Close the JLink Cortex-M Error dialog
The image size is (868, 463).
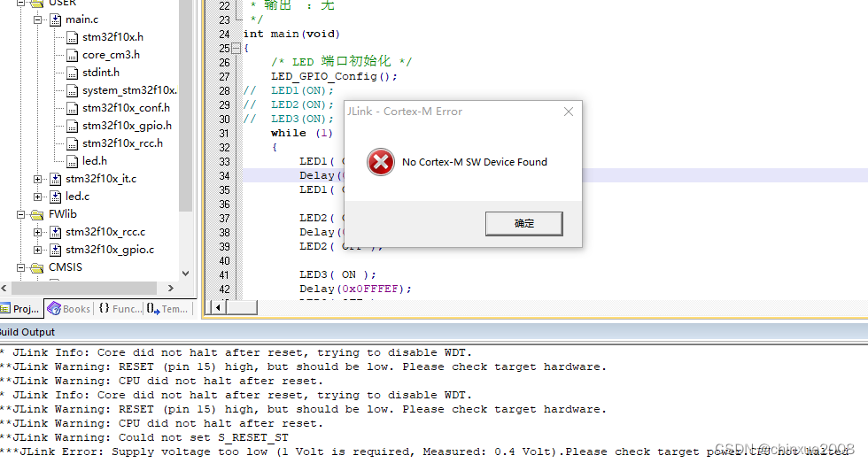[568, 112]
